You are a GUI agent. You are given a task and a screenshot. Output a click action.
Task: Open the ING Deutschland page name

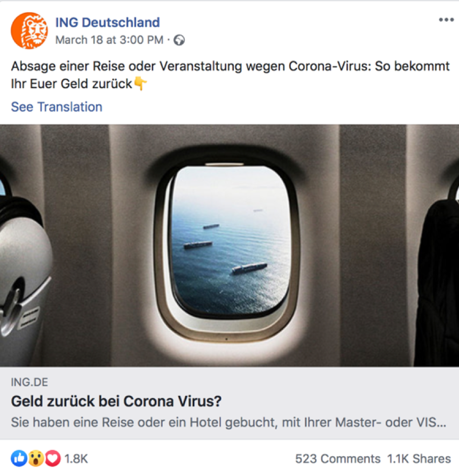coord(107,22)
